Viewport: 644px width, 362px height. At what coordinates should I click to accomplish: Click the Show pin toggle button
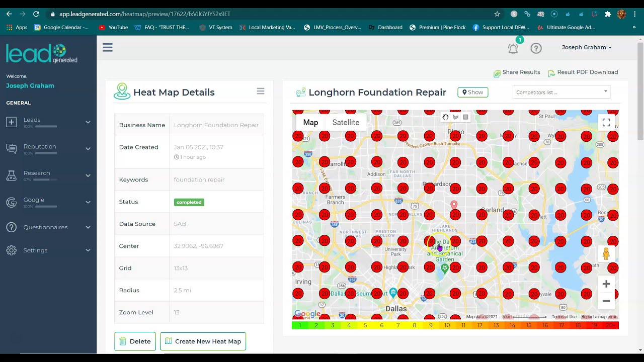(x=472, y=92)
